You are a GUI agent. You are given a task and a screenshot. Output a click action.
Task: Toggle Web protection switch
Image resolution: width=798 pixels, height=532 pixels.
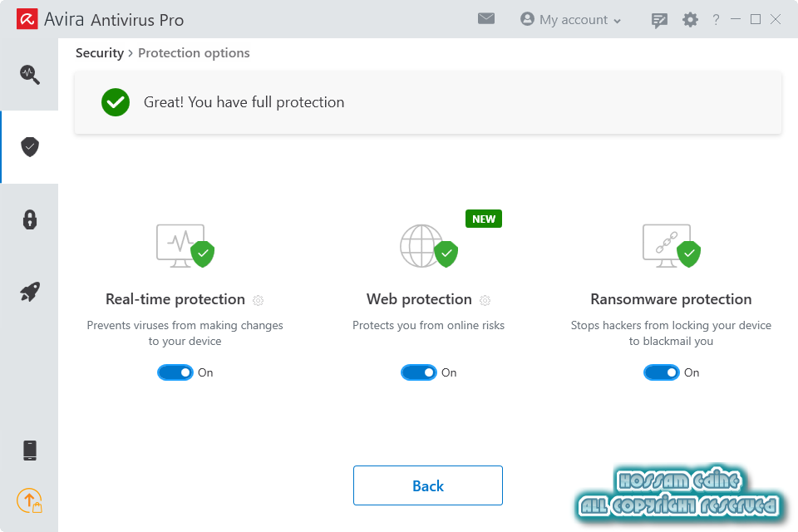tap(418, 372)
